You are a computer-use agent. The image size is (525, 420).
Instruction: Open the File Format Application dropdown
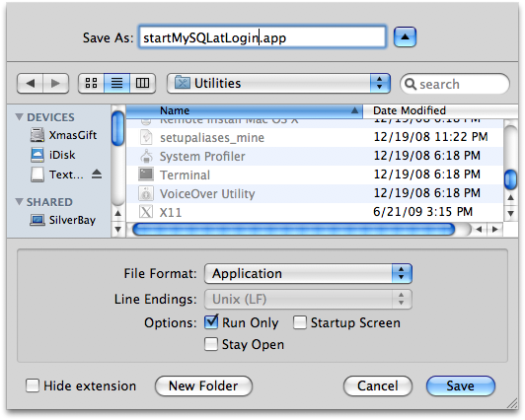308,274
